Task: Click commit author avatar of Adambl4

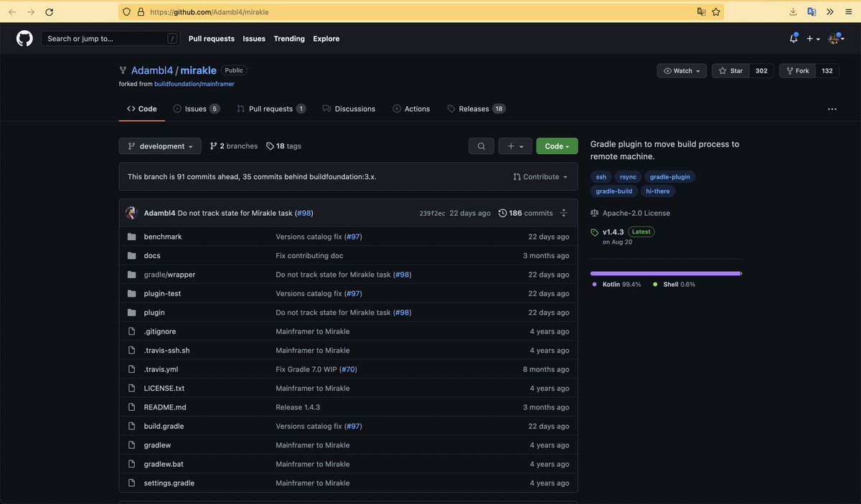Action: pos(132,213)
